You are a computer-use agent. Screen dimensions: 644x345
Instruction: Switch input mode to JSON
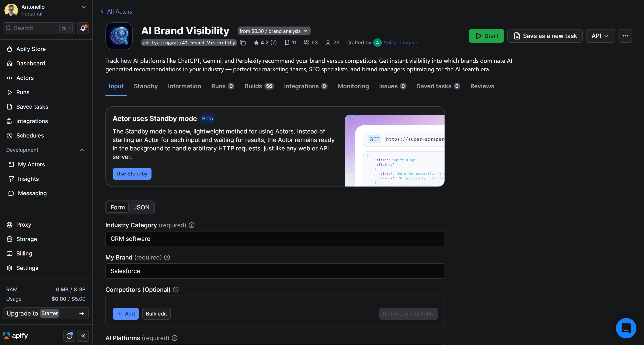(141, 207)
